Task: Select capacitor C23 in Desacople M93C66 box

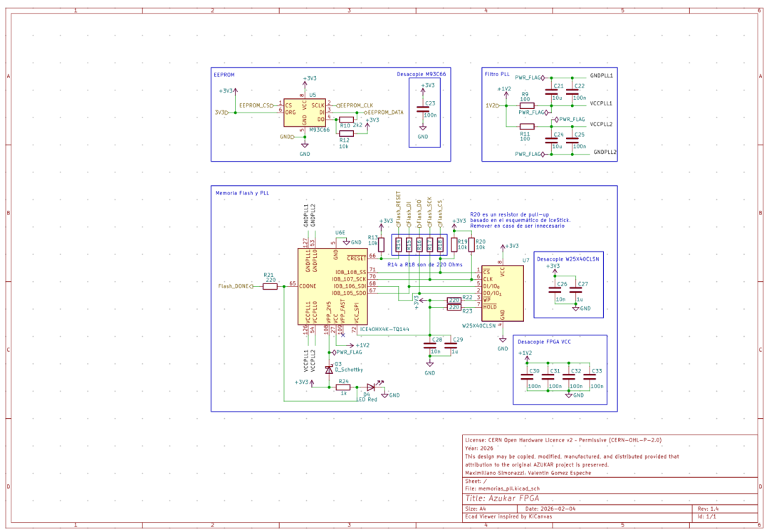Action: click(x=423, y=110)
